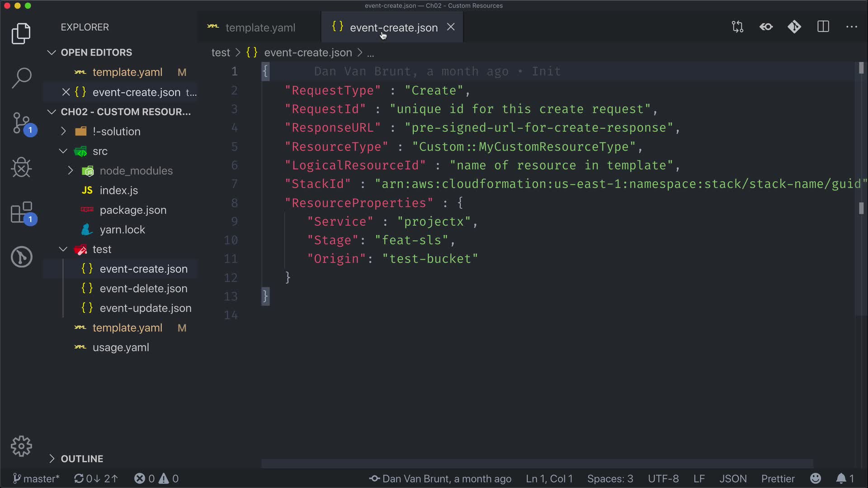Image resolution: width=868 pixels, height=488 pixels.
Task: Open the notifications bell in status bar
Action: tap(841, 479)
